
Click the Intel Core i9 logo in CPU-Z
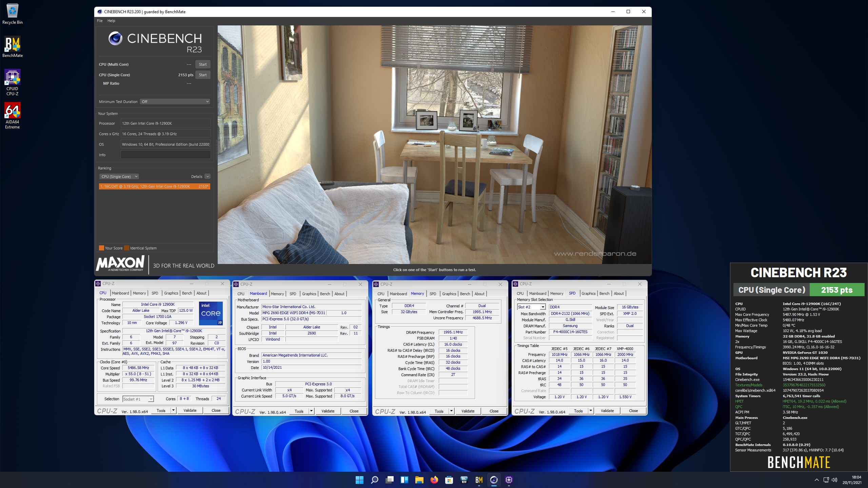211,313
